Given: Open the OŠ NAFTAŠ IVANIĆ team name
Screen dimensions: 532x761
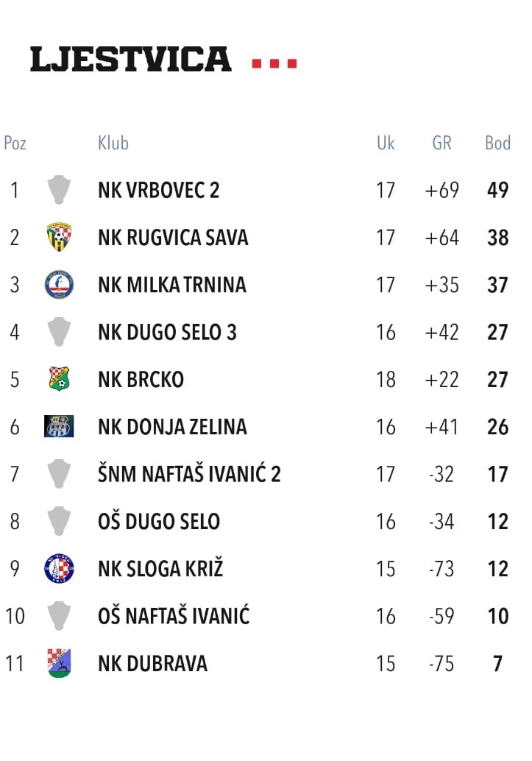Looking at the screenshot, I should [x=174, y=616].
